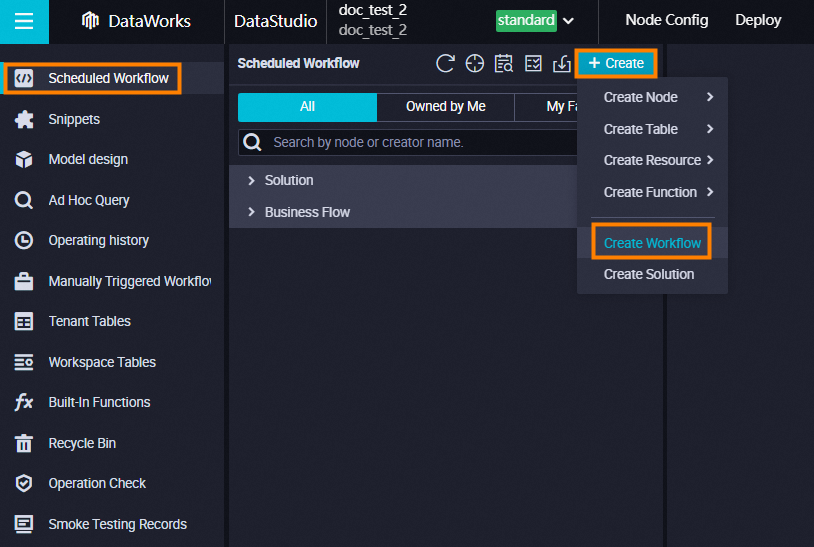Expand the Create Function submenu arrow
The height and width of the screenshot is (547, 814).
[710, 192]
